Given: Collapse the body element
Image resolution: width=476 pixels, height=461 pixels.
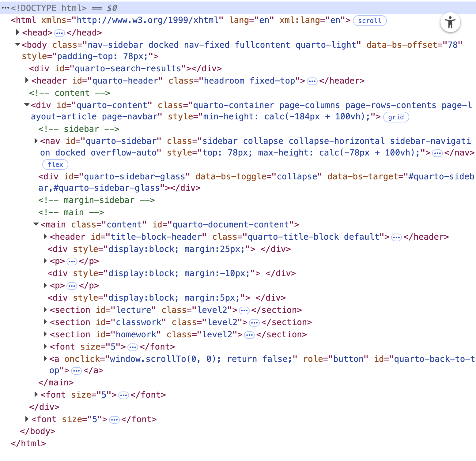Looking at the screenshot, I should tap(18, 45).
